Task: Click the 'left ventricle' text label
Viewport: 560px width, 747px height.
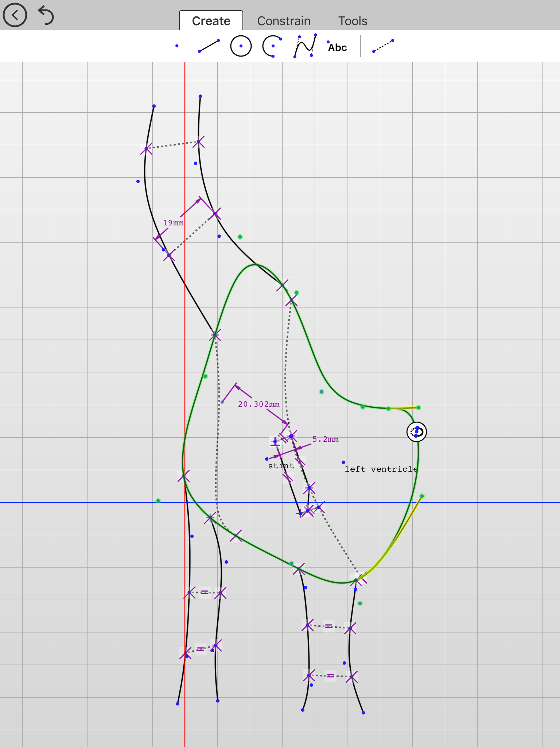Action: click(x=381, y=469)
